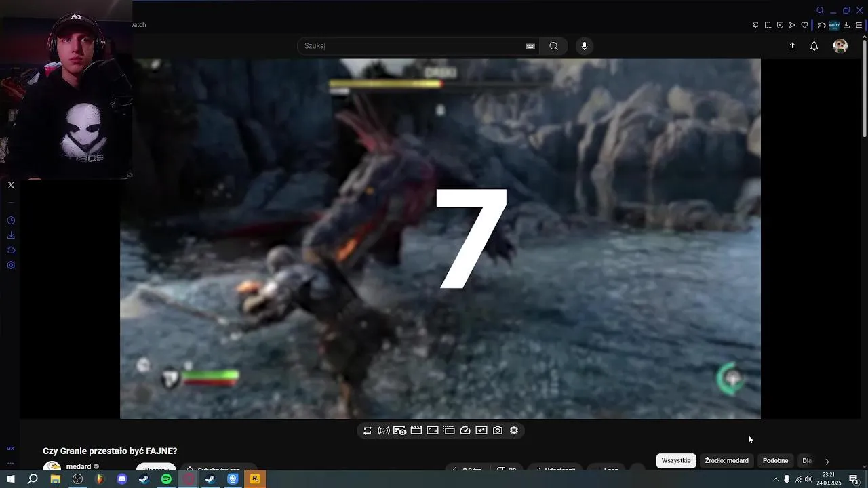
Task: Click the browser snapshot selection icon
Action: 768,25
